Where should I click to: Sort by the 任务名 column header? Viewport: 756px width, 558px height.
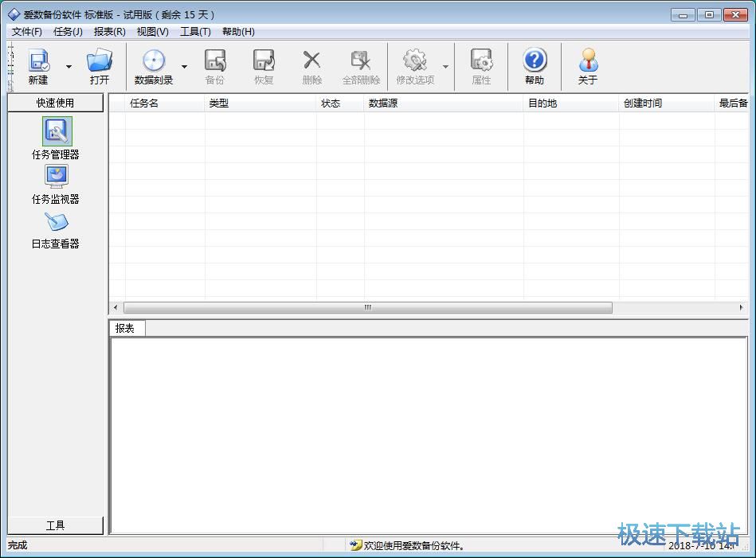point(165,103)
